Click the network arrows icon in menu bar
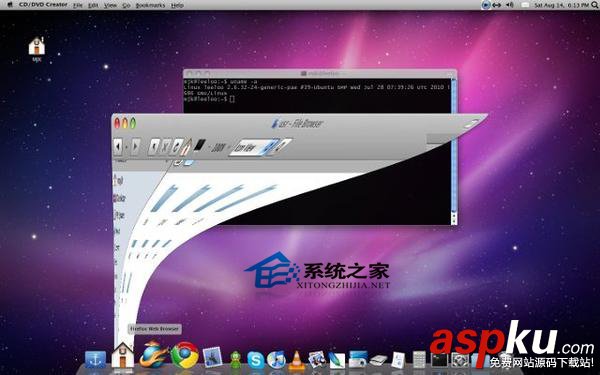This screenshot has width=600, height=375. pyautogui.click(x=497, y=5)
